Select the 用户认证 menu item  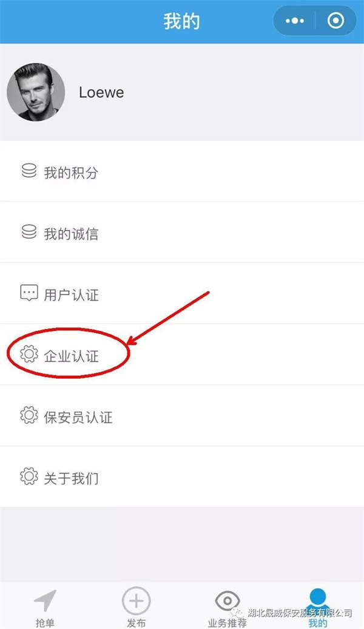[182, 293]
